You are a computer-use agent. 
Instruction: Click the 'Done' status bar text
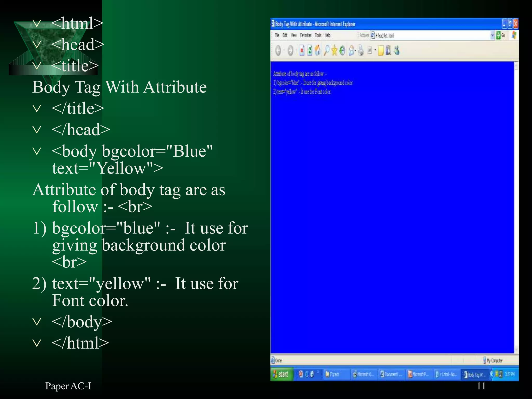(x=278, y=360)
